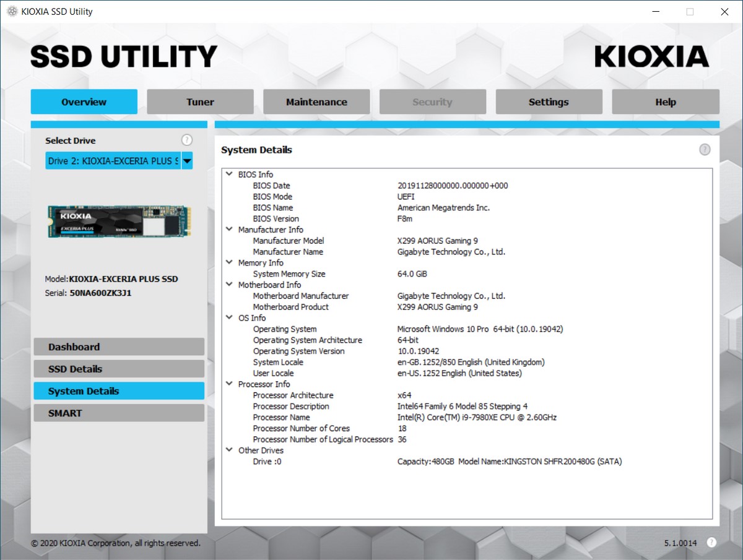743x560 pixels.
Task: Click the OS Info group label
Action: tap(252, 318)
